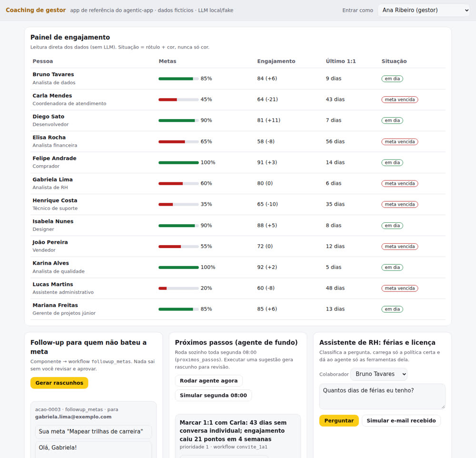Open the 'Entrar como' user dropdown
This screenshot has height=458, width=476.
tap(424, 10)
